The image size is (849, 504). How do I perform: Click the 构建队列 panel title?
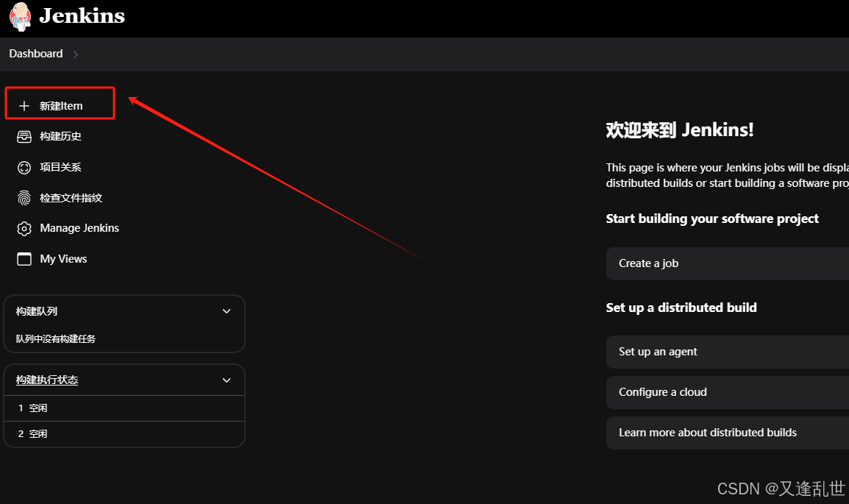click(37, 311)
